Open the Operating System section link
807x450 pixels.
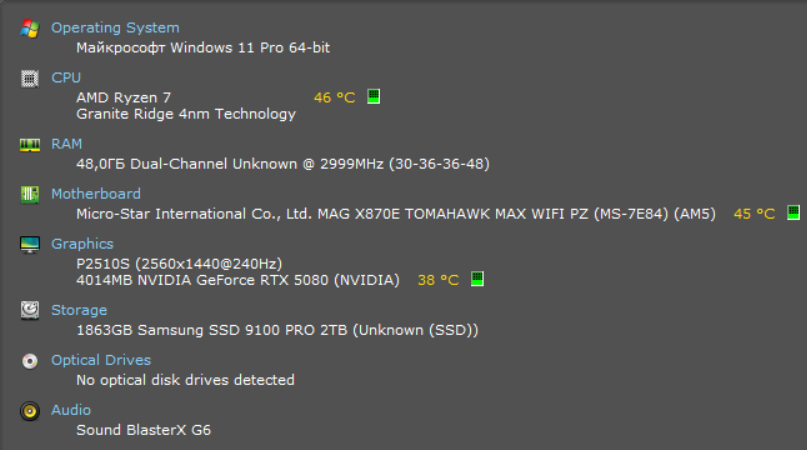(115, 28)
